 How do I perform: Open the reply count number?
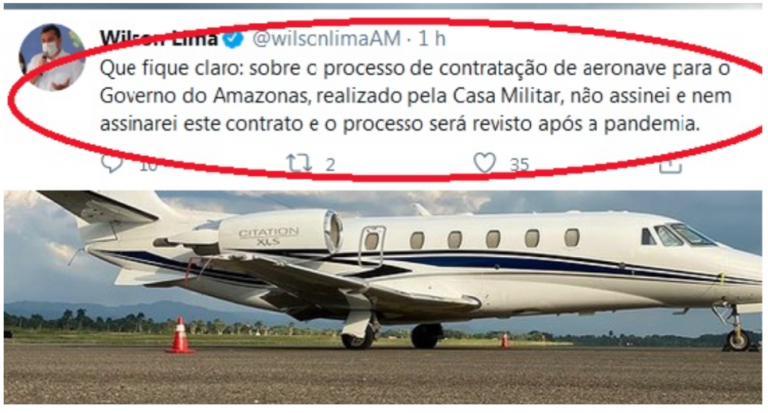[148, 166]
